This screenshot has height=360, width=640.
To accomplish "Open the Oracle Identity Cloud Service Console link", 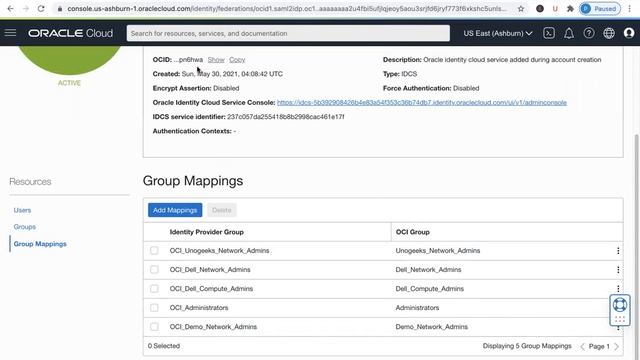I will pyautogui.click(x=422, y=102).
